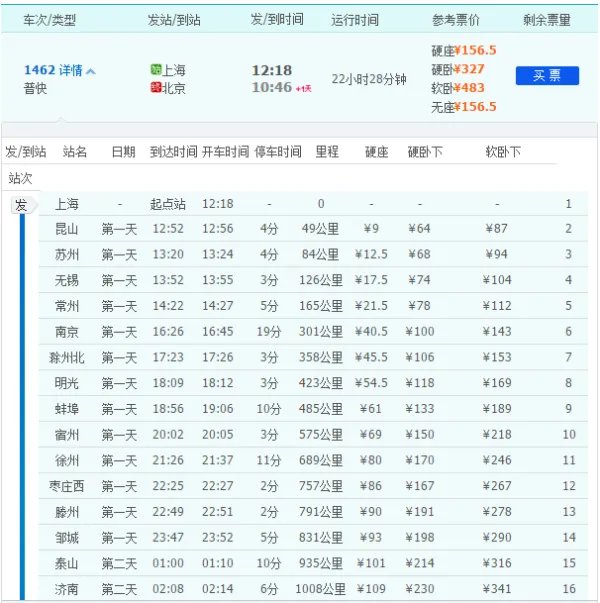Click arrival time 10:46 in summary
600x603 pixels.
tap(272, 87)
